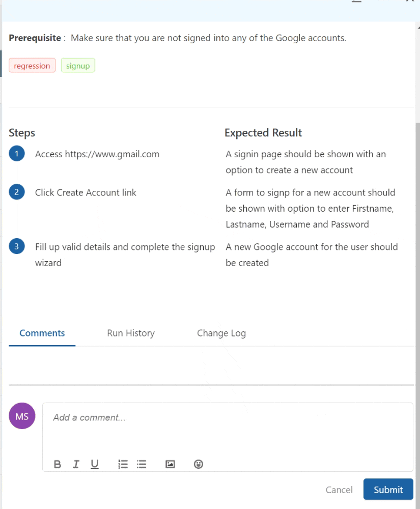Submit the comment
Viewport: 420px width, 509px height.
point(388,489)
